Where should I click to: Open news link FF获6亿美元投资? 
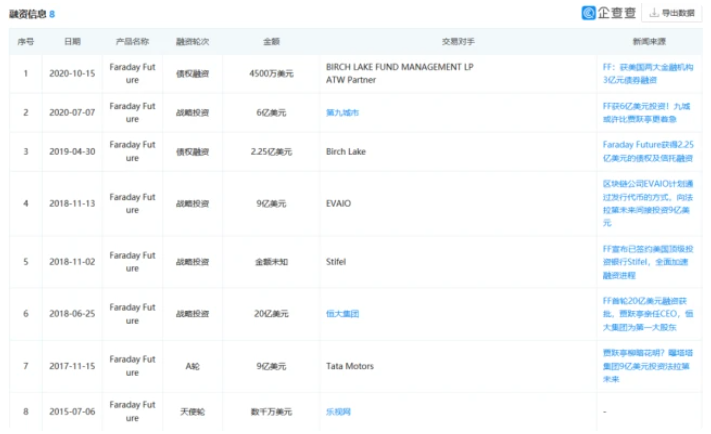(x=644, y=112)
